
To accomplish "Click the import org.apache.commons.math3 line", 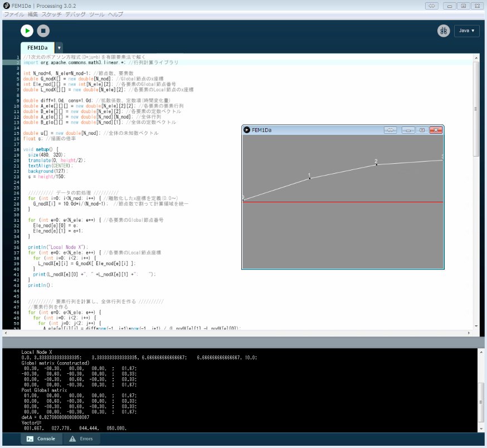I will click(x=101, y=62).
